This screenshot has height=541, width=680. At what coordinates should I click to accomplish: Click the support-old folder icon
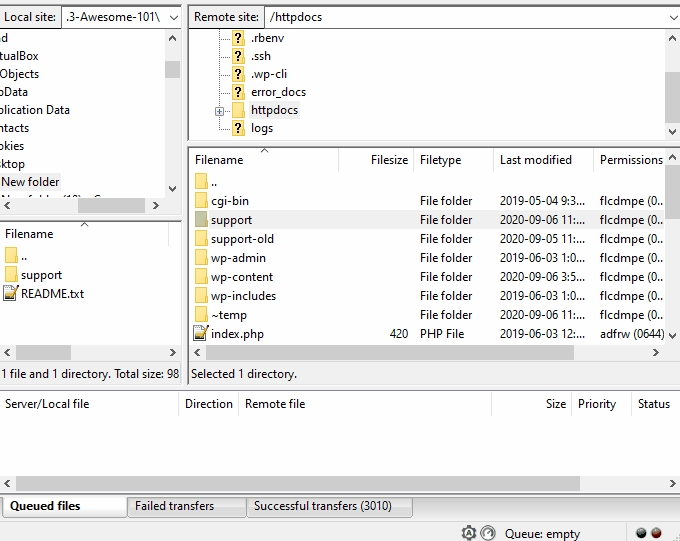click(201, 239)
